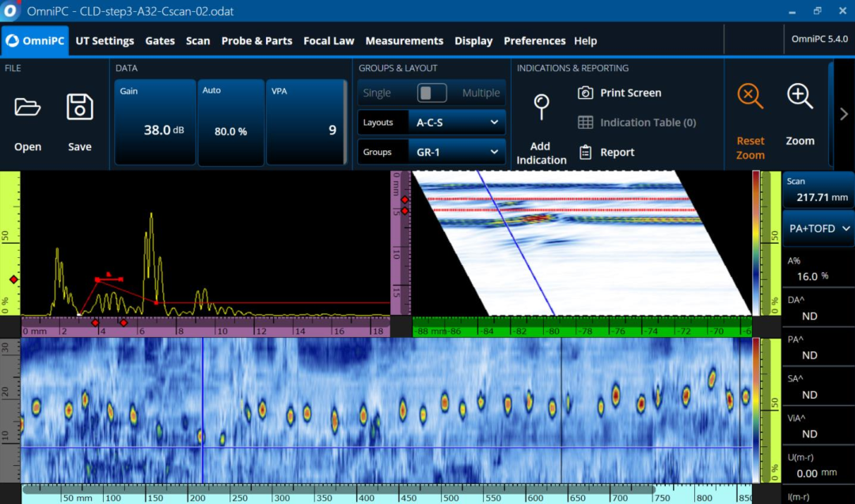
Task: Click the PA^ ND reading
Action: (x=818, y=347)
